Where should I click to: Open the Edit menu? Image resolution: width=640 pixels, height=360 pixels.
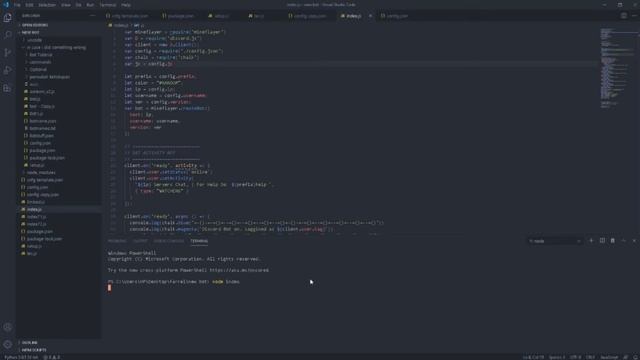click(x=29, y=5)
